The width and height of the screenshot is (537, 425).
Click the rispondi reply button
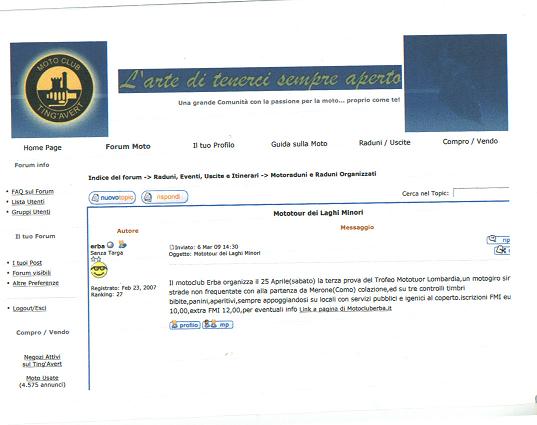click(x=164, y=197)
